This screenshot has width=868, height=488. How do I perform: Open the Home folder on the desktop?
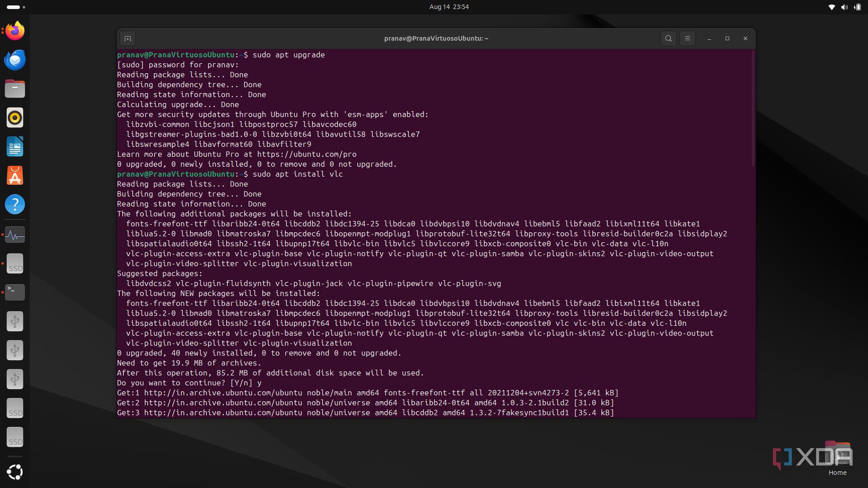(837, 459)
